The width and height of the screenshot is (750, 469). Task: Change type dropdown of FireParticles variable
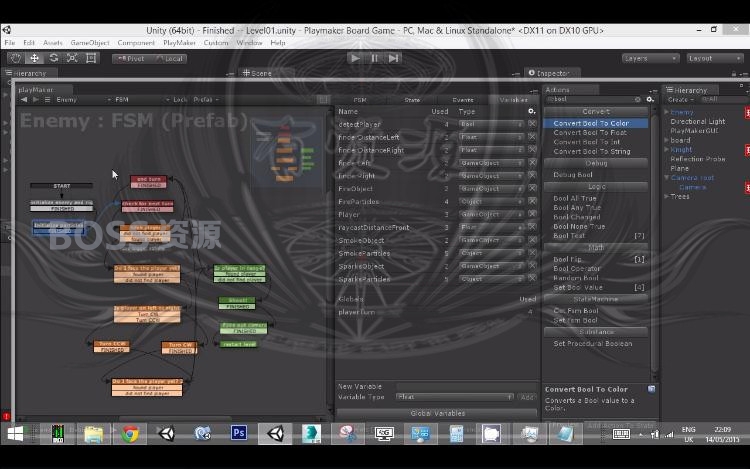coord(491,201)
